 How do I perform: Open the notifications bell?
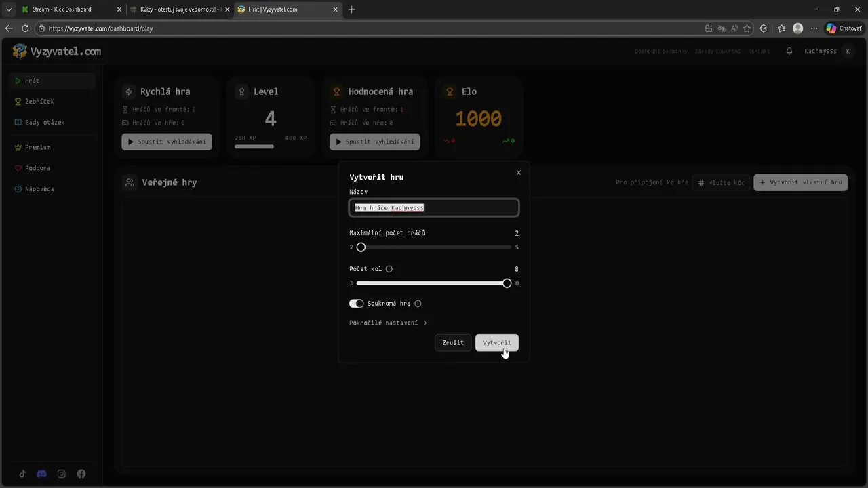coord(789,52)
